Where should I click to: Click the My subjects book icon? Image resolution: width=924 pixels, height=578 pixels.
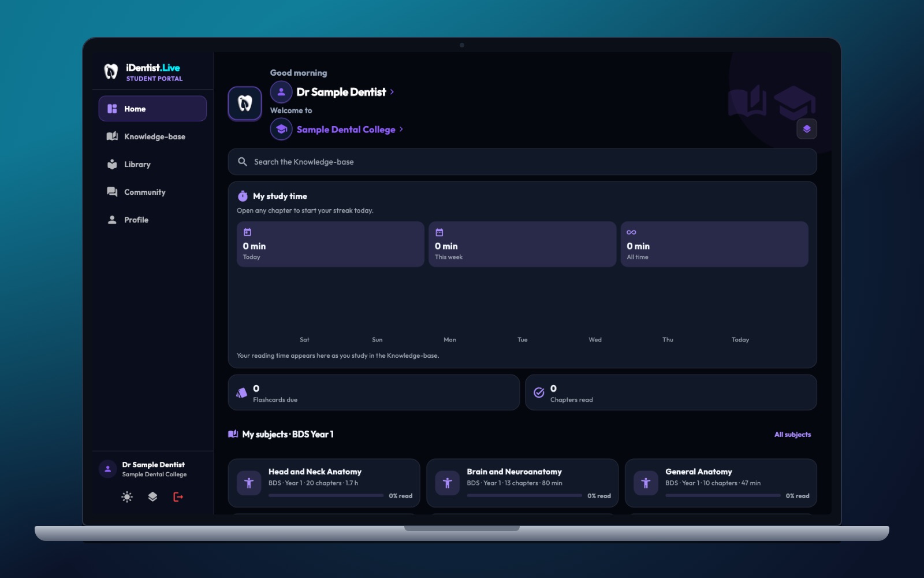pos(233,434)
